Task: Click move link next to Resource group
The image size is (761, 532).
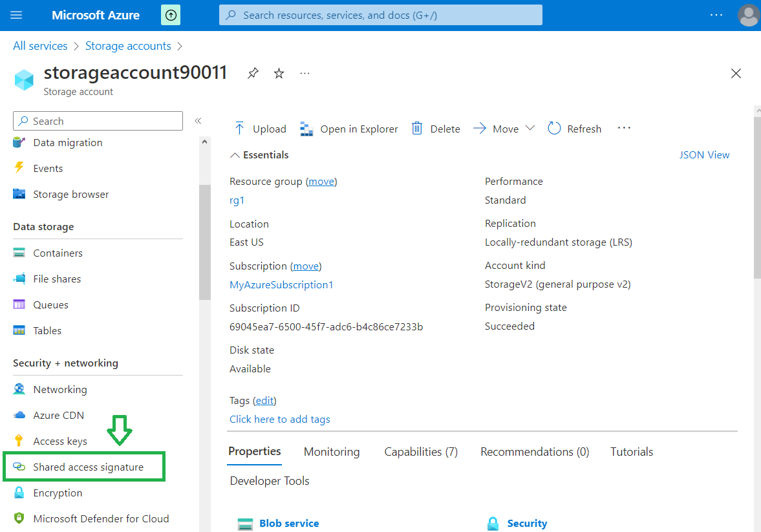Action: (321, 182)
